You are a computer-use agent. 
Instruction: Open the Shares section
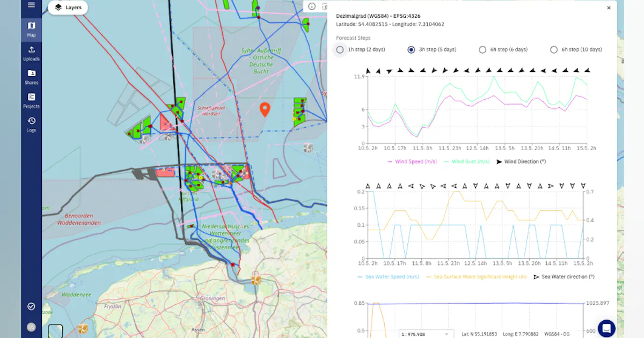[31, 77]
